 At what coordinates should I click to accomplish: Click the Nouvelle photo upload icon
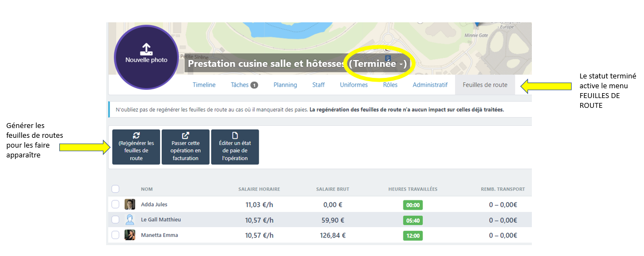[146, 48]
